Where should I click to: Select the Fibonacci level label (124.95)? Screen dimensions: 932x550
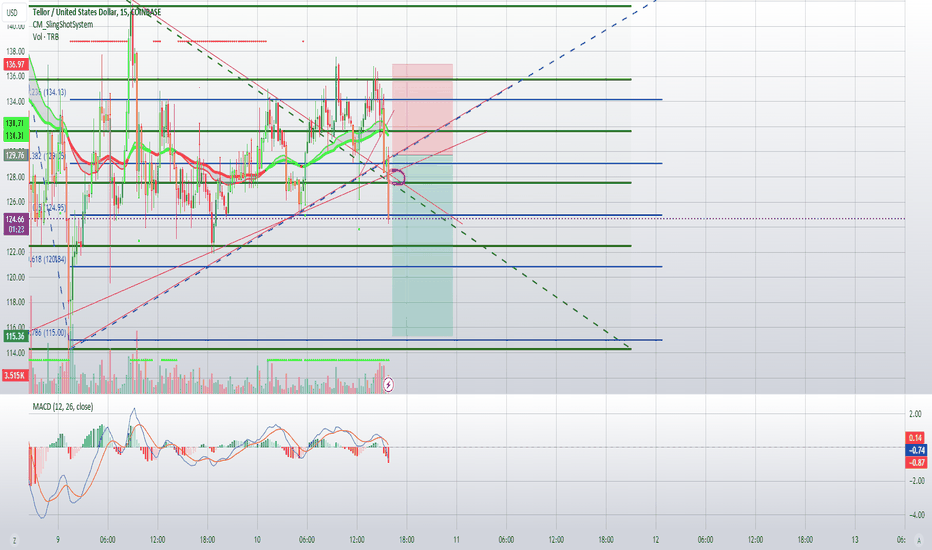click(x=49, y=208)
